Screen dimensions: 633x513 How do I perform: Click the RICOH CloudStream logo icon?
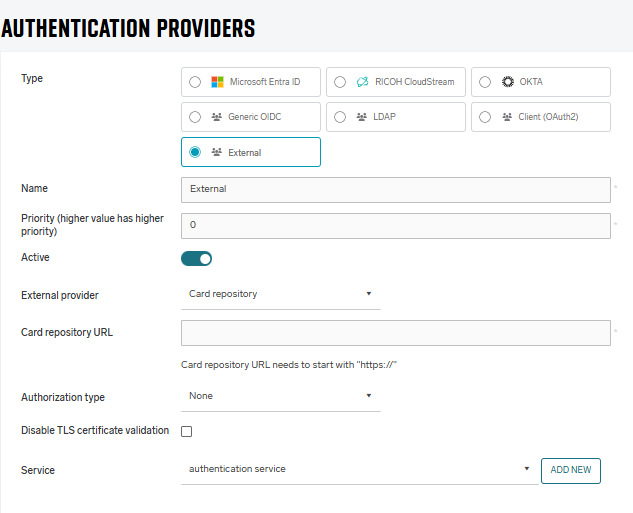tap(362, 82)
